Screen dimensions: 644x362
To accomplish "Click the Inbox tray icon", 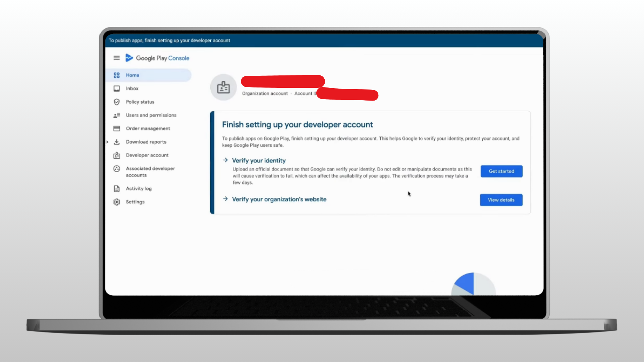I will click(x=116, y=88).
